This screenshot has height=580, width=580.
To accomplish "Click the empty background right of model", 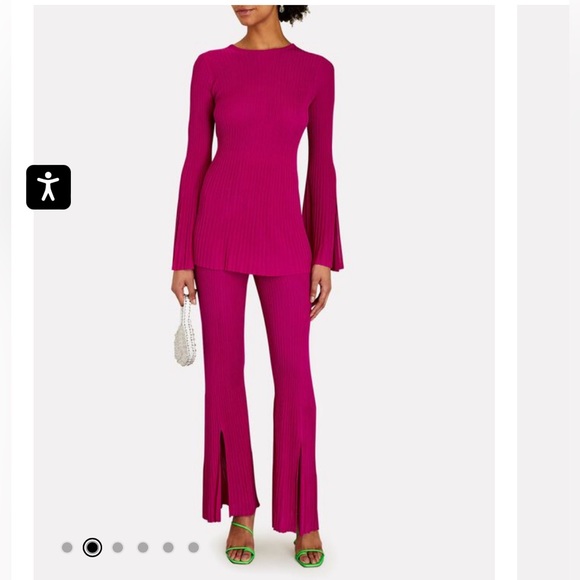I will (418, 289).
